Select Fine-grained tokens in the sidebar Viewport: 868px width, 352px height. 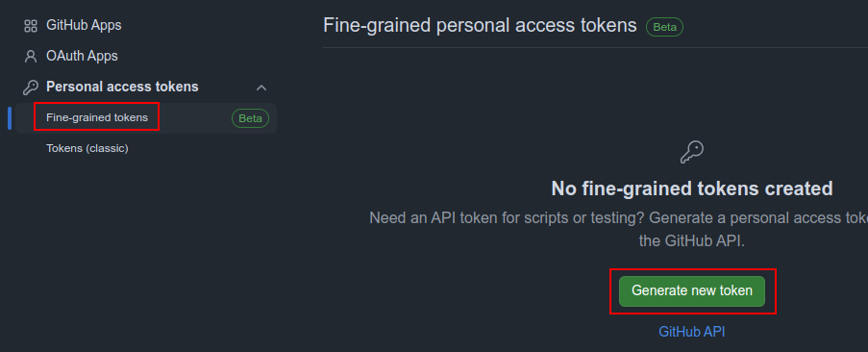point(97,117)
